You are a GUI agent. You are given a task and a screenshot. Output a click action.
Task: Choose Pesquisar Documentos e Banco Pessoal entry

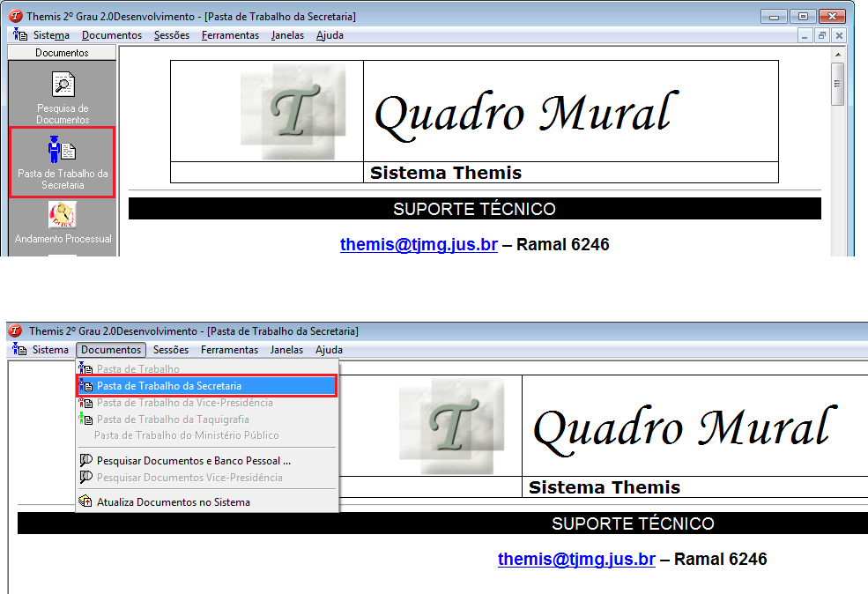pyautogui.click(x=206, y=461)
